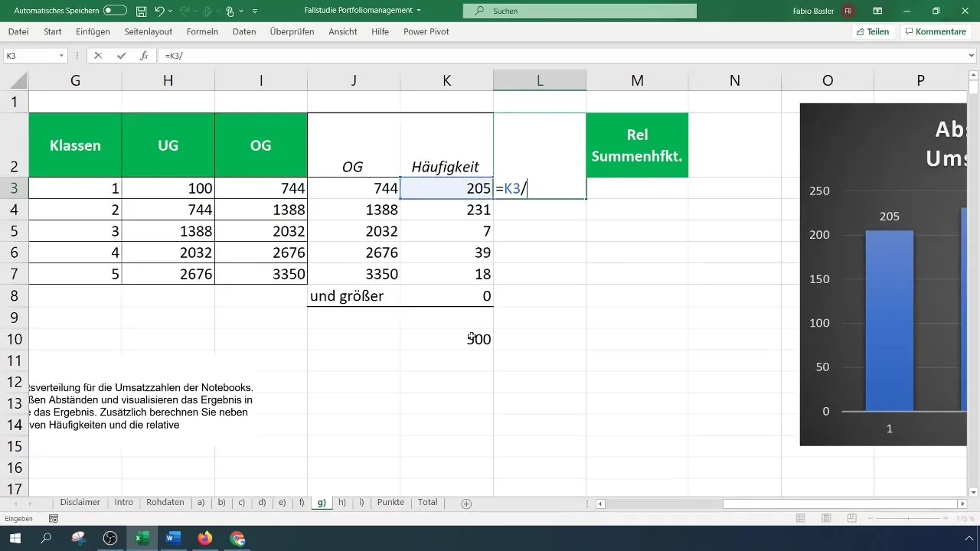Click the chart bar labeled 205
Viewport: 980px width, 551px height.
tap(889, 321)
